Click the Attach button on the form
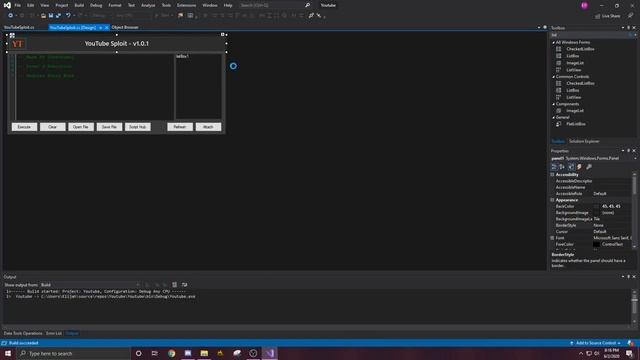The width and height of the screenshot is (640, 360). tap(208, 127)
